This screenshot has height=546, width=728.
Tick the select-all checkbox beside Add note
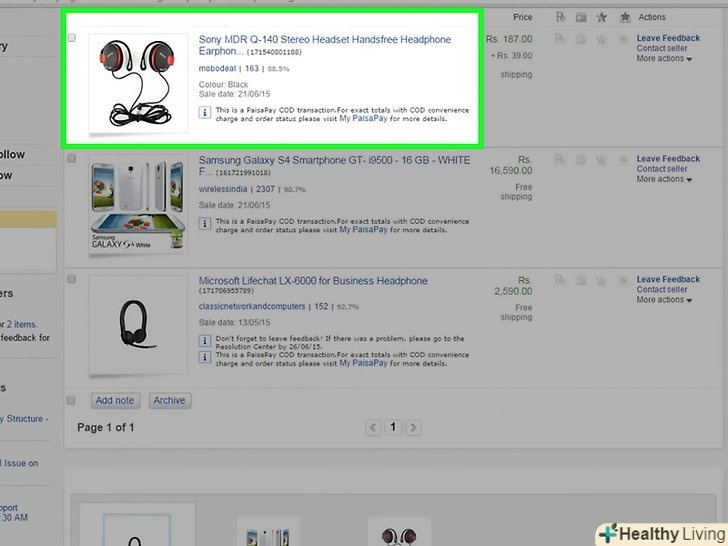(x=71, y=400)
